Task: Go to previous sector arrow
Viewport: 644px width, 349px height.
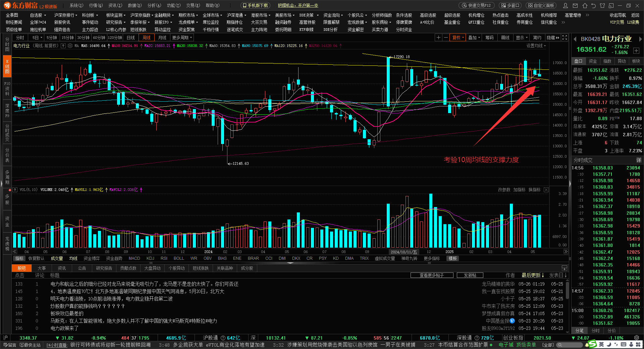Action: (x=575, y=39)
